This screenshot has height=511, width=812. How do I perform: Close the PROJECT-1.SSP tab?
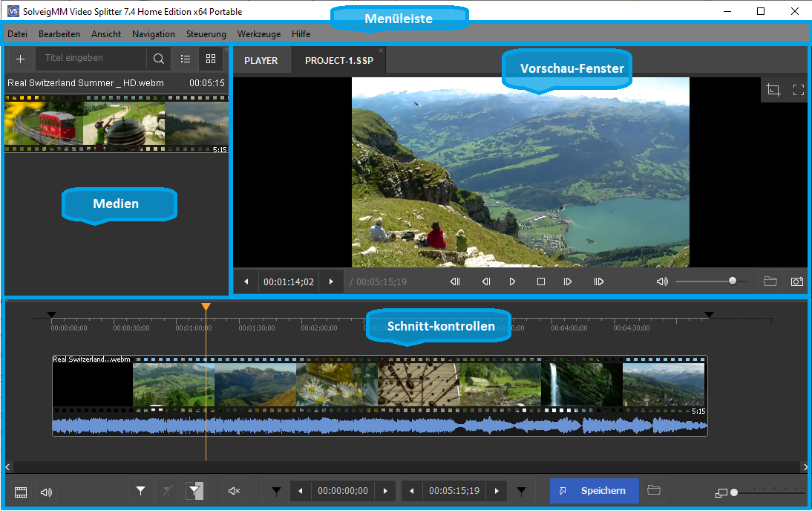pos(381,51)
